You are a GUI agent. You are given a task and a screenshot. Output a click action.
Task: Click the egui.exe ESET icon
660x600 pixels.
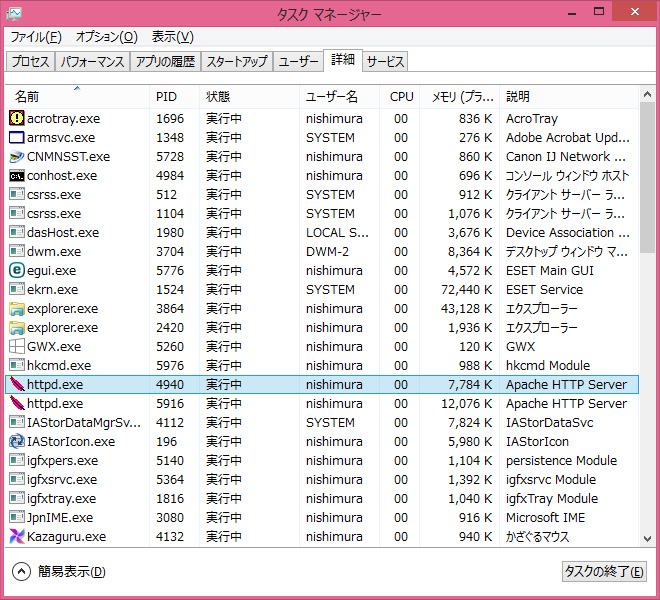tap(17, 270)
